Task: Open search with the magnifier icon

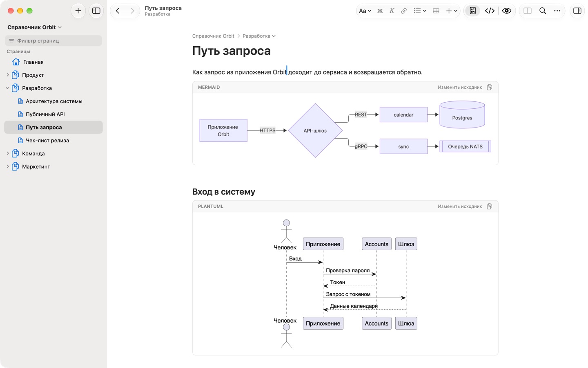Action: point(543,11)
